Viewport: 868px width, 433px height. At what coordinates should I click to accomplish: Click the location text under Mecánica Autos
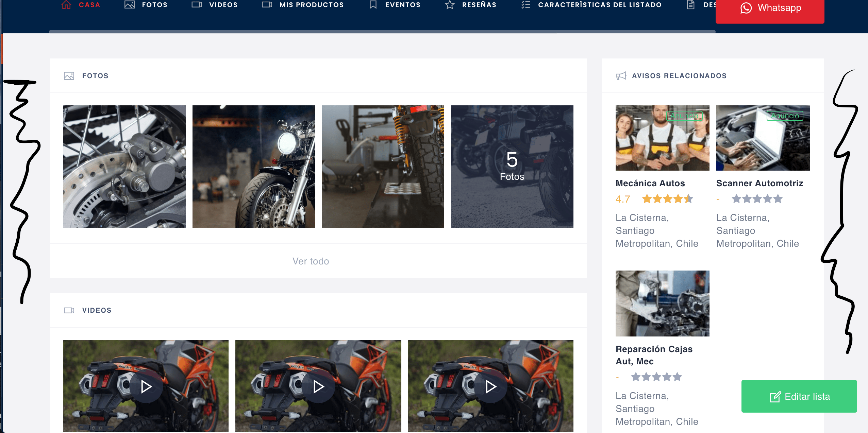click(657, 230)
